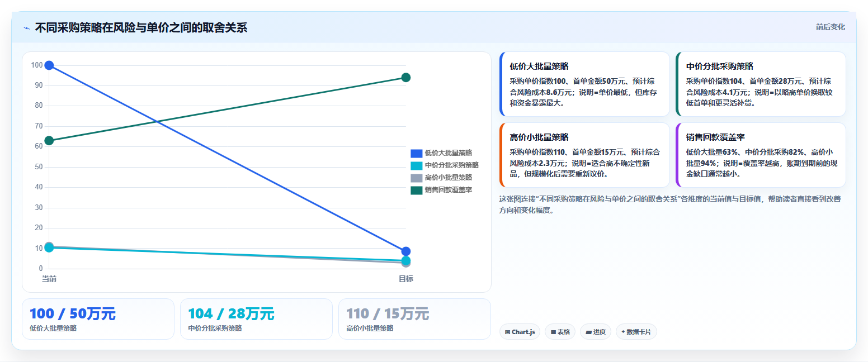
Task: Click the 销售回款覆盖率 legend label
Action: pos(448,190)
